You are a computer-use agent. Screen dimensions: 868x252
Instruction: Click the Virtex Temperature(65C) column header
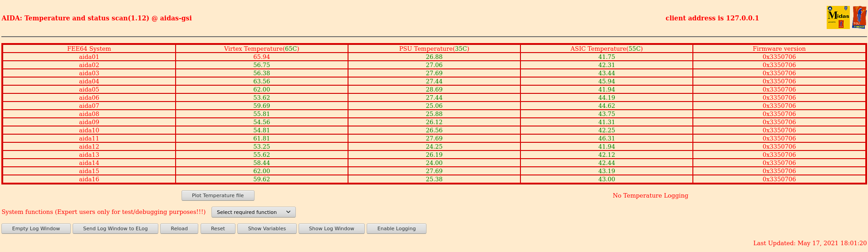261,48
